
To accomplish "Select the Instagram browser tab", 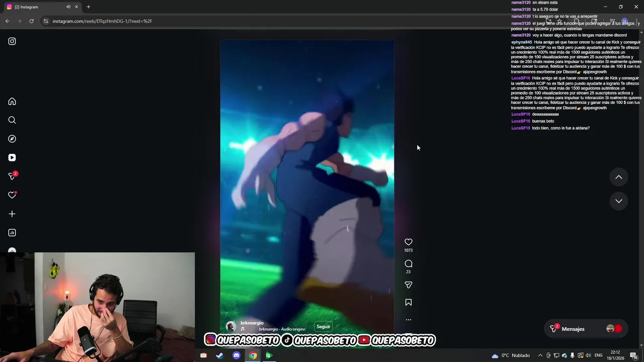I will point(42,7).
